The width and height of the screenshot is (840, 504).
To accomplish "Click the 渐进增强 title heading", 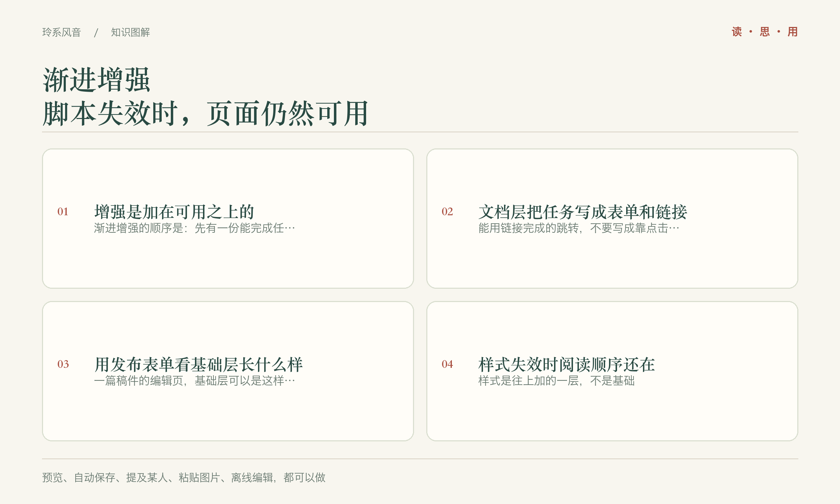I will (96, 80).
